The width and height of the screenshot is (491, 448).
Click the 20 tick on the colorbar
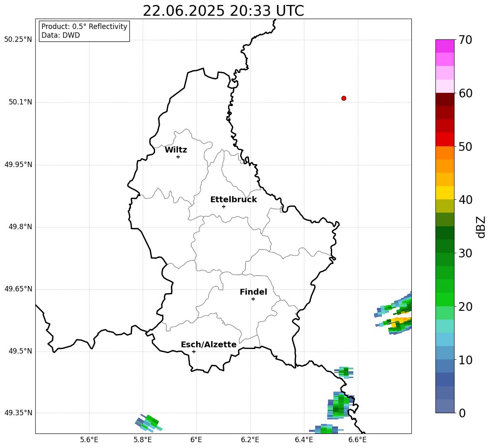tap(466, 307)
